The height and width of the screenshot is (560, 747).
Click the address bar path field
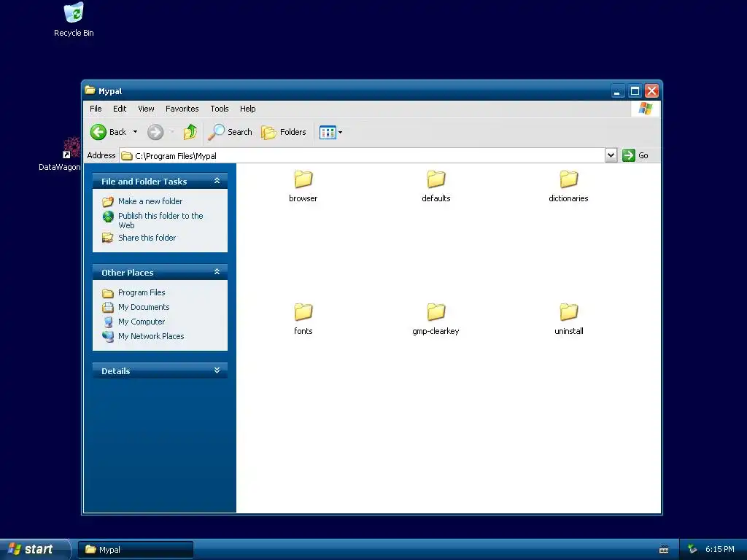362,156
